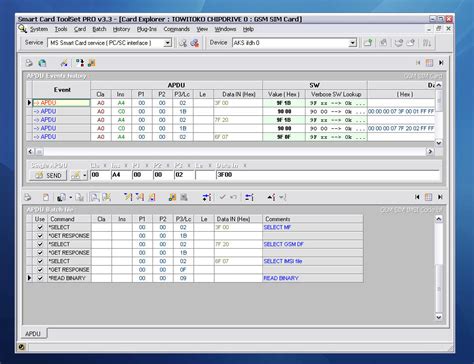Expand the Service combo box dropdown
The height and width of the screenshot is (364, 474).
[x=168, y=43]
